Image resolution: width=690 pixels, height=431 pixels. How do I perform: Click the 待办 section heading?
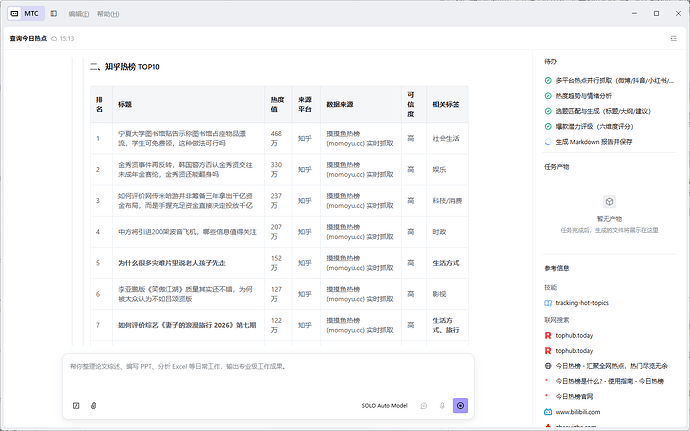tap(551, 62)
